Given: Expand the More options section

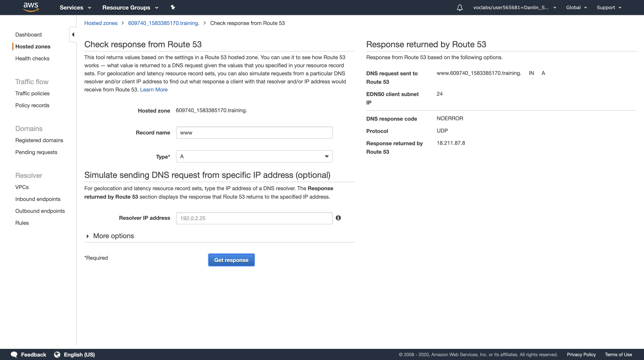Looking at the screenshot, I should click(113, 236).
